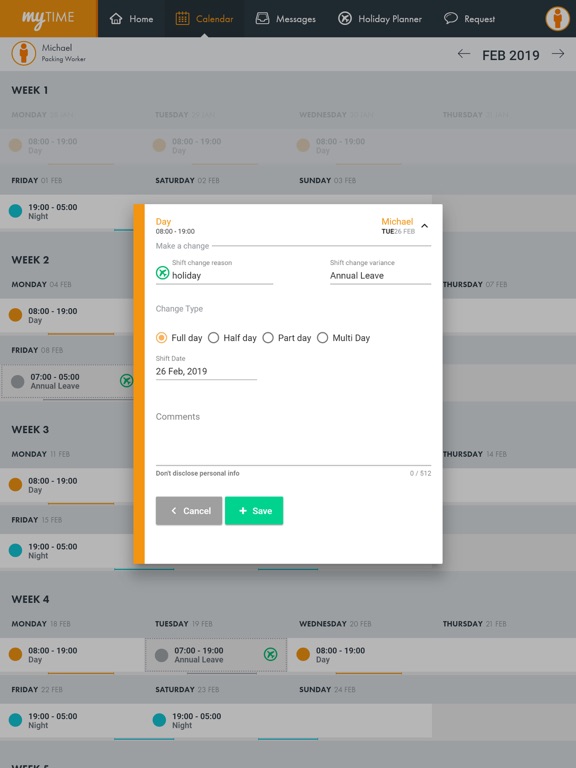Click the myTIME logo
Image resolution: width=576 pixels, height=768 pixels.
(x=48, y=19)
